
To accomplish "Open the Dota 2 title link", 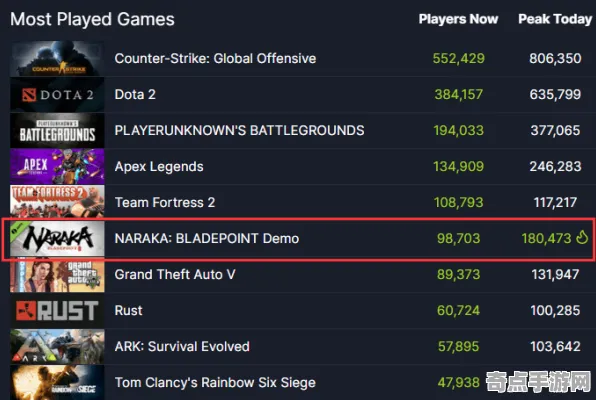I will (135, 95).
